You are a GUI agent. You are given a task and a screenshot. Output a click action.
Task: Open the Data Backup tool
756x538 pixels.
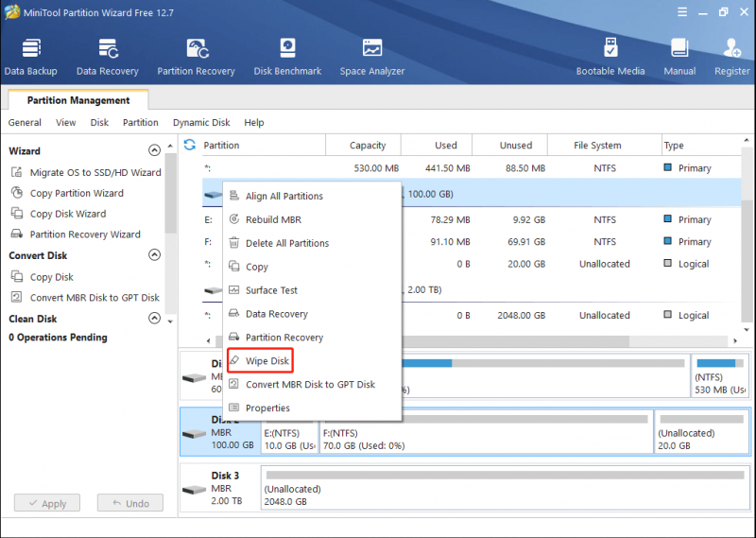click(31, 57)
